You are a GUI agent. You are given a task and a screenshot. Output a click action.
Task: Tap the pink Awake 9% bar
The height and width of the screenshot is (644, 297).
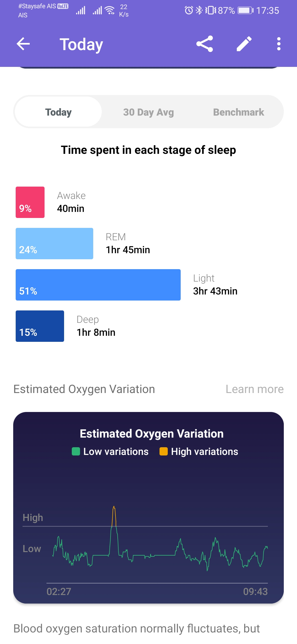[30, 202]
